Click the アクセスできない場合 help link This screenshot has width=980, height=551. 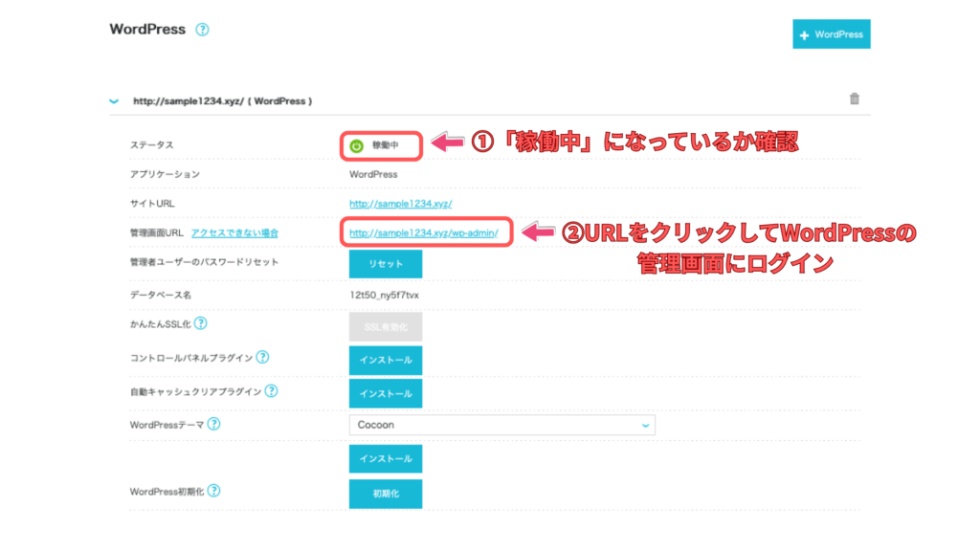pos(234,233)
